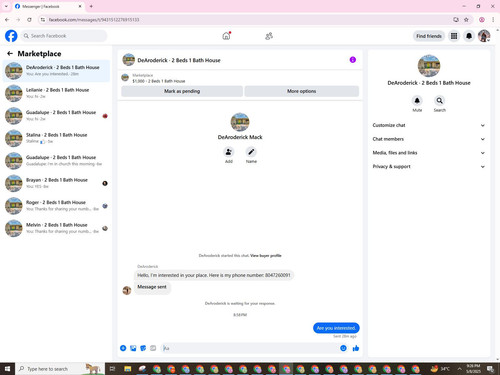Open the notifications bell in header
Screen dimensions: 500x375
pyautogui.click(x=469, y=36)
